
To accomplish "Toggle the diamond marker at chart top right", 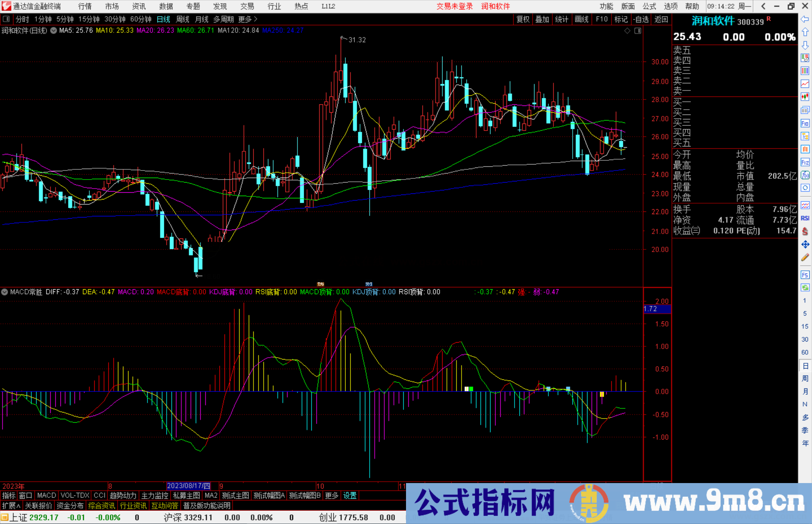I will 627,31.
